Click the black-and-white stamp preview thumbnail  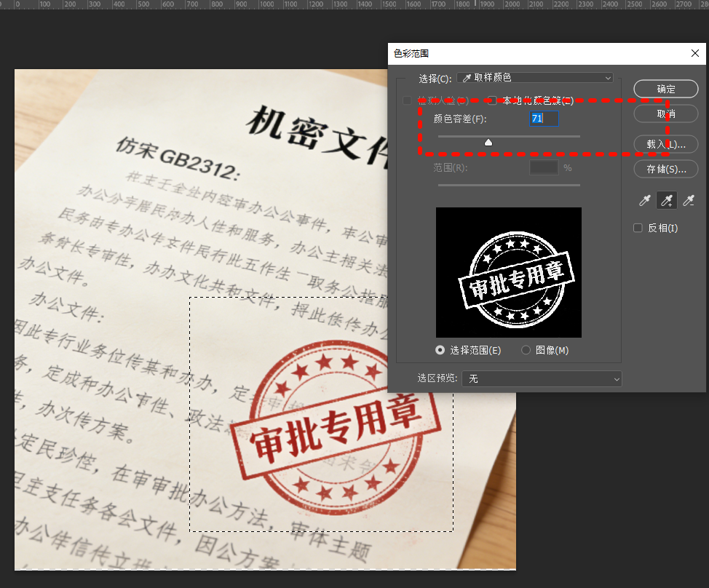tap(509, 272)
